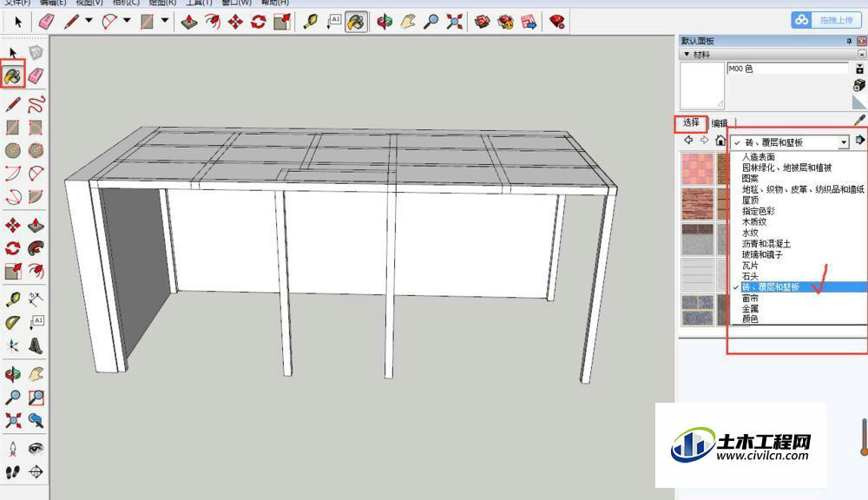Select the red-brown brick material thumbnail
The image size is (868, 500).
click(698, 204)
